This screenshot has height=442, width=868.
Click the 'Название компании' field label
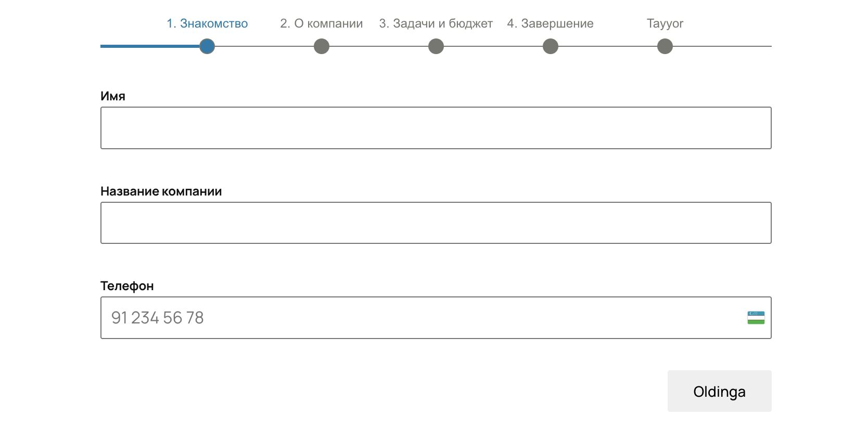161,191
